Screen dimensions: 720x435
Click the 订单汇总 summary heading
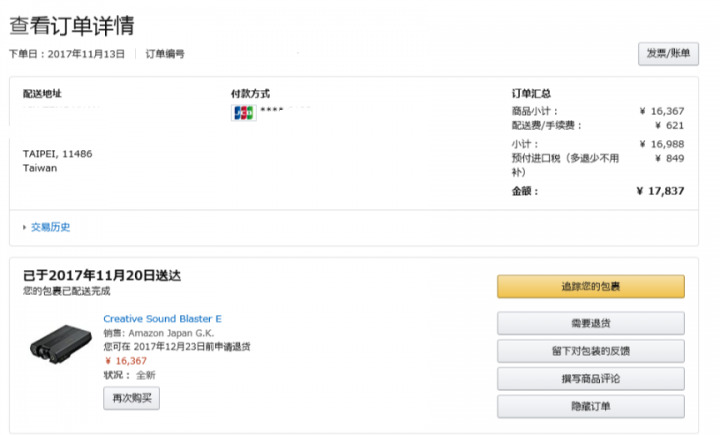click(531, 93)
